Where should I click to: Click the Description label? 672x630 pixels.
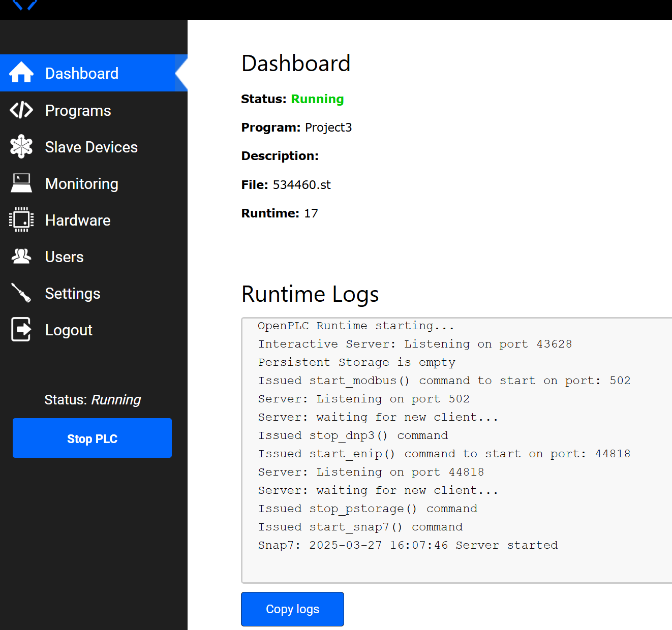280,155
